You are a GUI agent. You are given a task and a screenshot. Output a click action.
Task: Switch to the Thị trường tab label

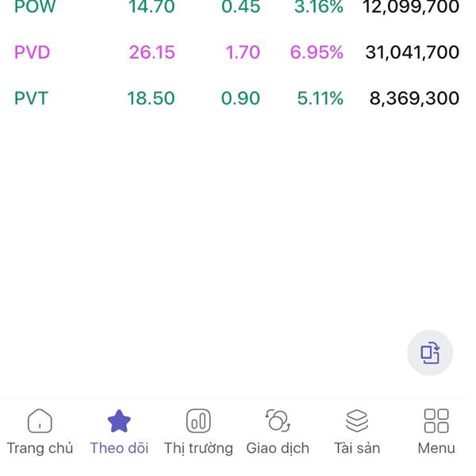[198, 448]
